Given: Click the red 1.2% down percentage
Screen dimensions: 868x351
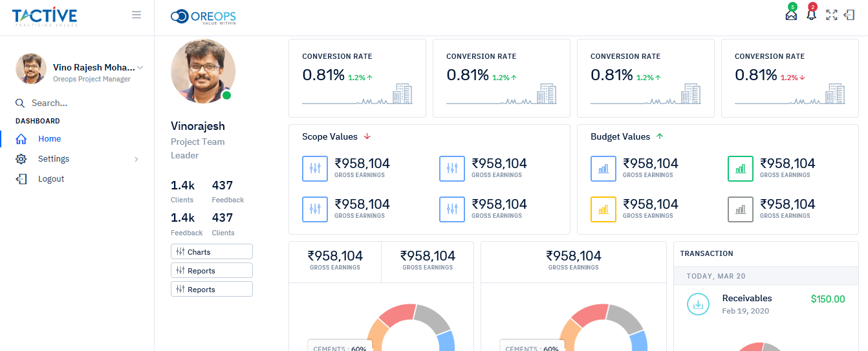Looking at the screenshot, I should click(792, 78).
